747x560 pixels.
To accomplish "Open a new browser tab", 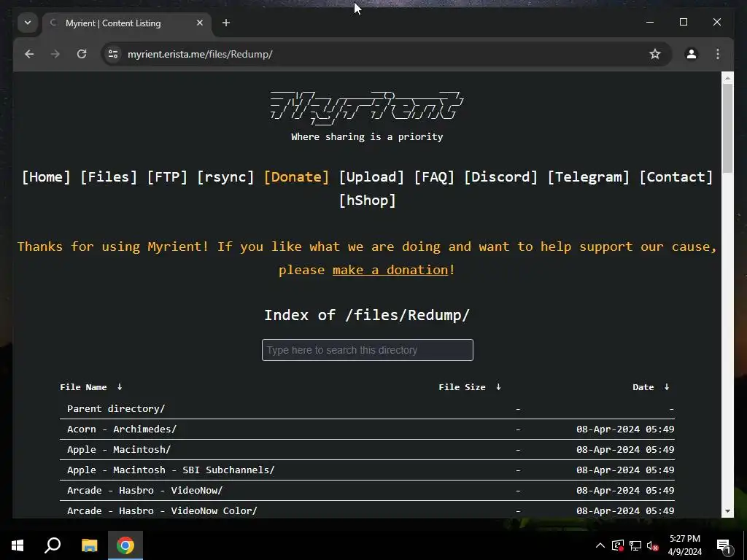I will pos(226,23).
